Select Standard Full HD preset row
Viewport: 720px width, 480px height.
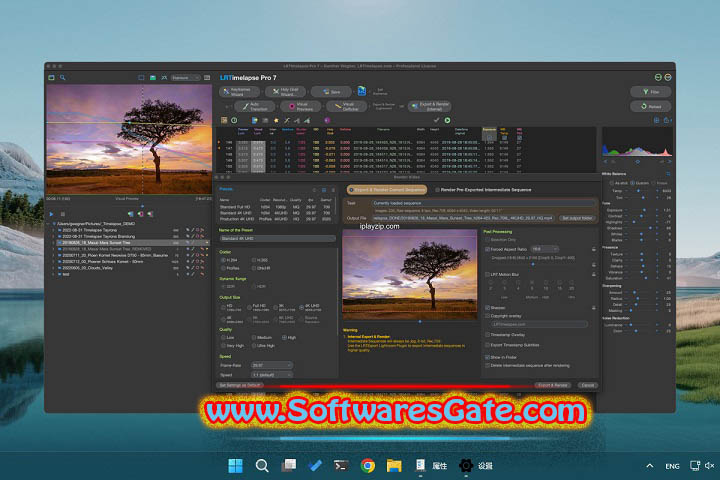[276, 207]
